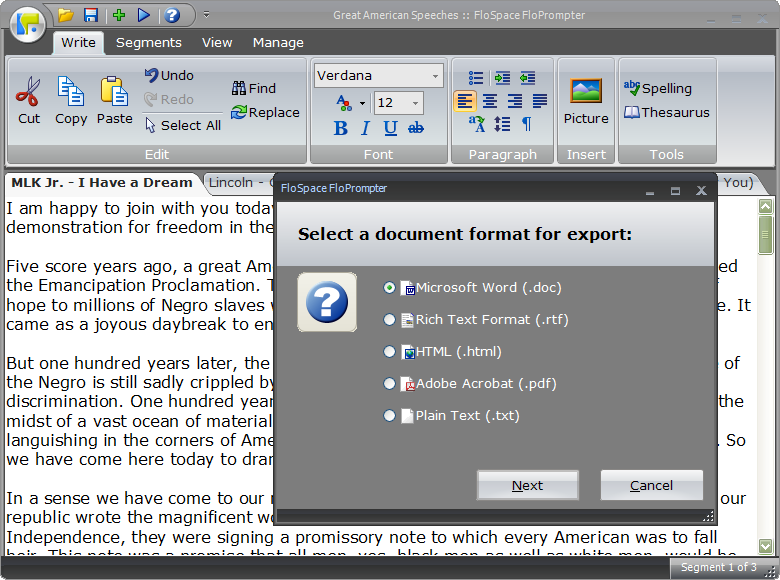Click Next in the export dialog
The height and width of the screenshot is (580, 780).
pos(527,485)
